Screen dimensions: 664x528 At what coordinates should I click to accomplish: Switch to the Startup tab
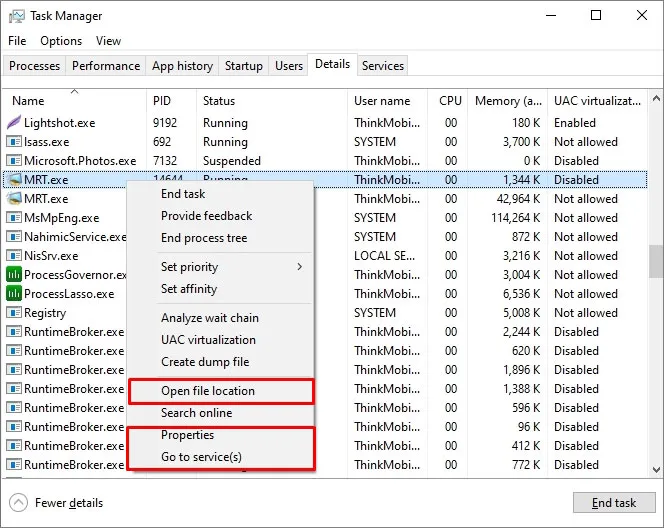tap(243, 66)
